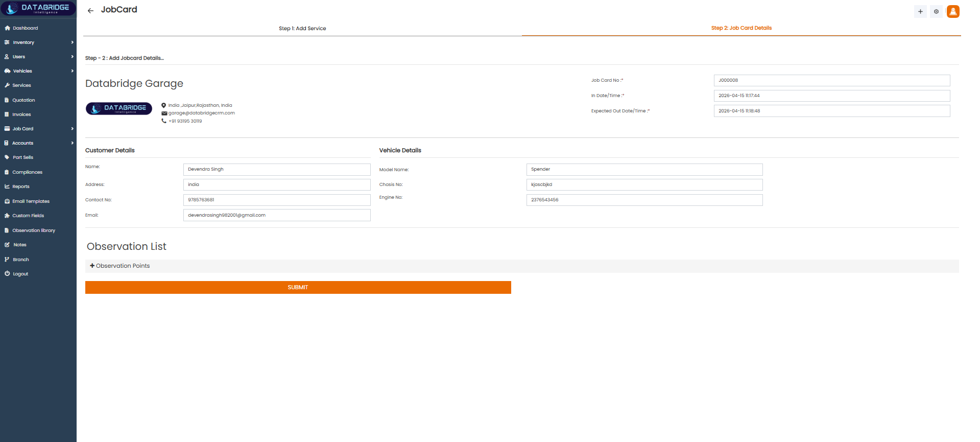The height and width of the screenshot is (442, 980).
Task: Expand the Inventory submenu chevron
Action: point(73,42)
